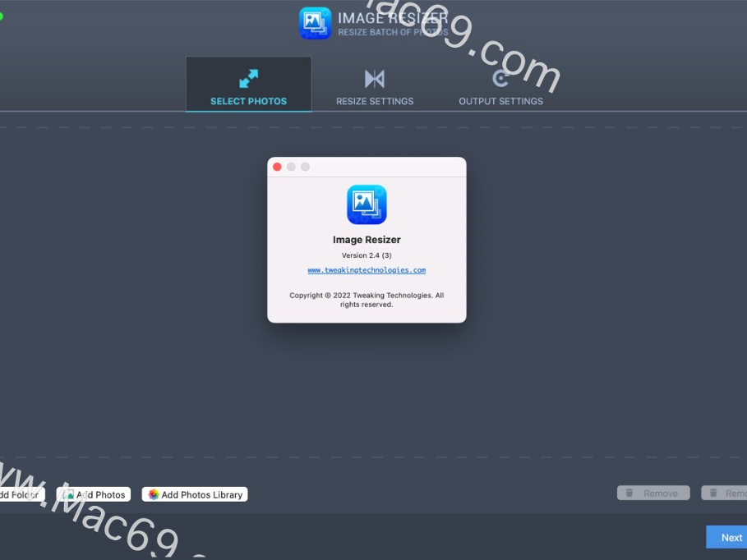Click the circular Output Settings icon

500,78
